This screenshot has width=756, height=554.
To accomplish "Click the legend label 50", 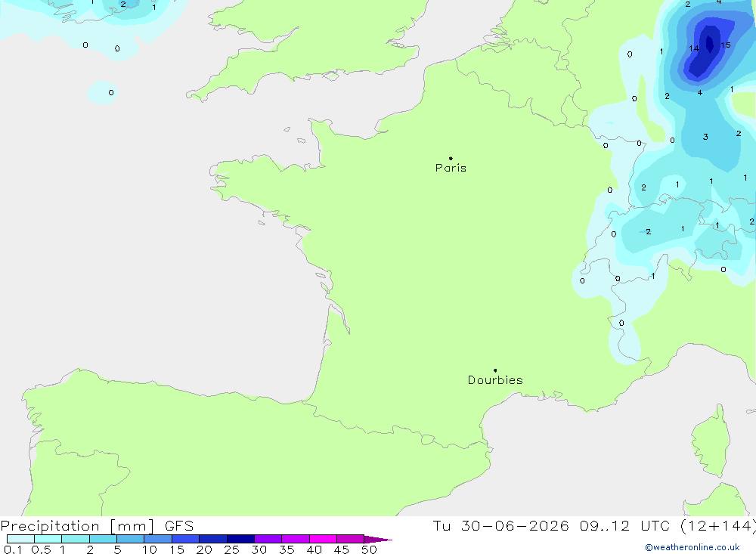I will 369,549.
